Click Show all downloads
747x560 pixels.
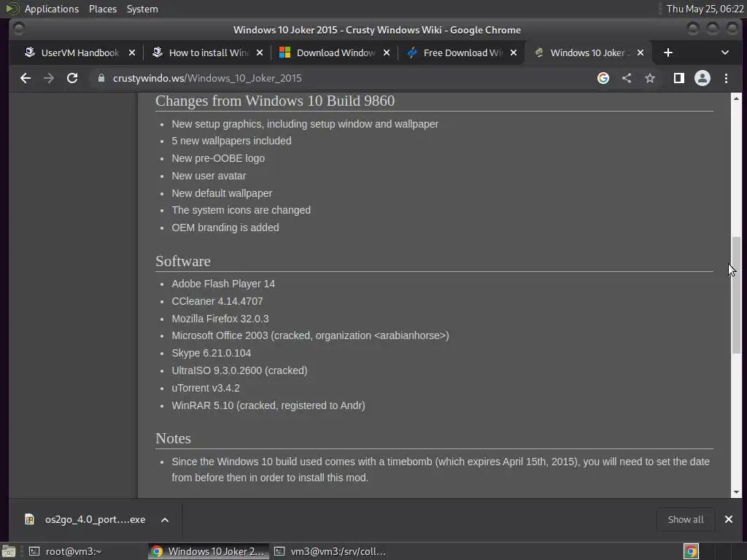(x=686, y=519)
